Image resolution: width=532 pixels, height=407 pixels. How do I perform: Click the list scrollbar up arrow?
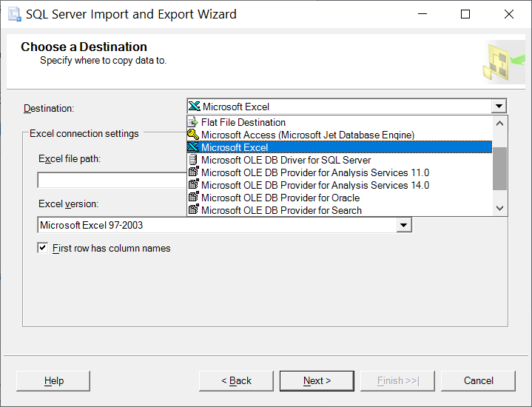pos(499,124)
